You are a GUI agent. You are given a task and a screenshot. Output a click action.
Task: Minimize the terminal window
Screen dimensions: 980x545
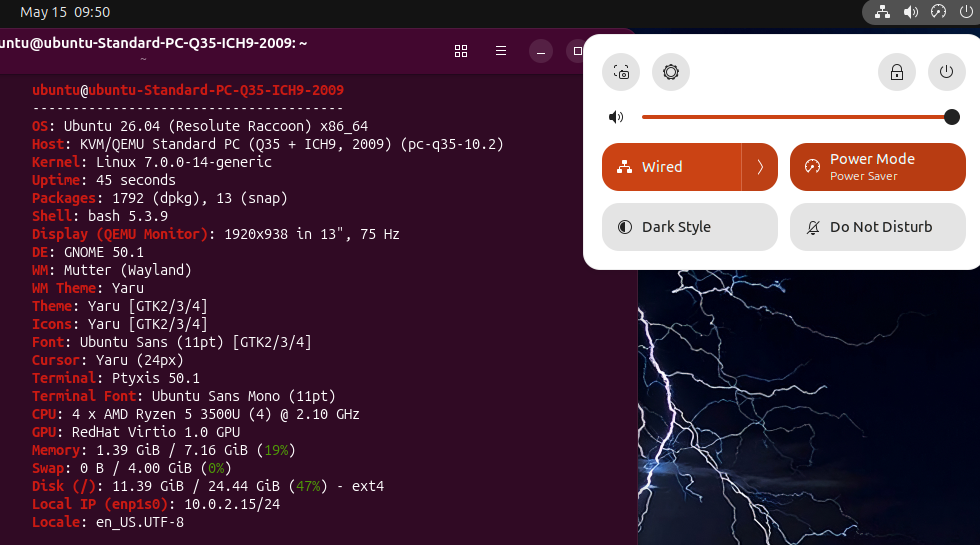tap(541, 51)
